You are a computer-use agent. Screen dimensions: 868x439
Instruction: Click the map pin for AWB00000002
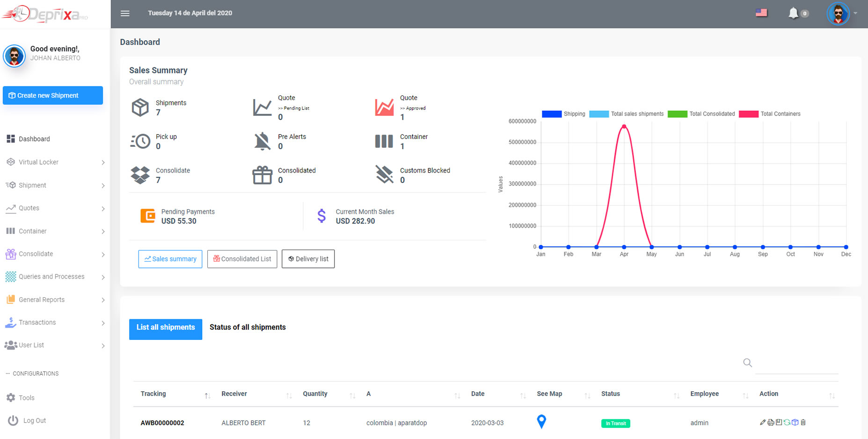(541, 421)
